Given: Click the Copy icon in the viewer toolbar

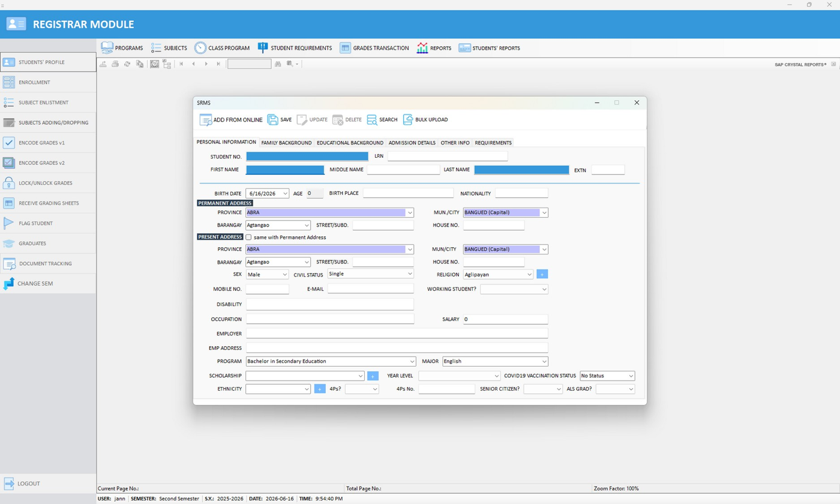Looking at the screenshot, I should tap(140, 64).
